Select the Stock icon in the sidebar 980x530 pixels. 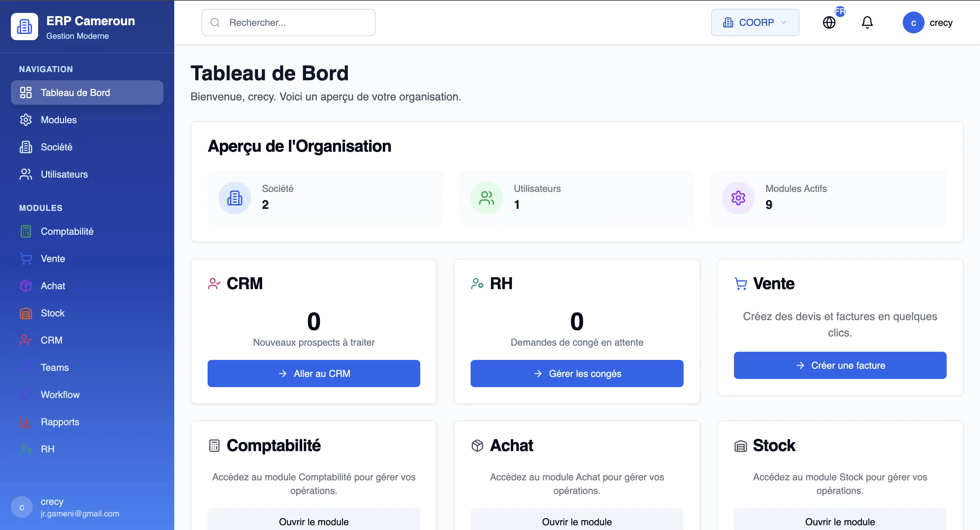[26, 313]
